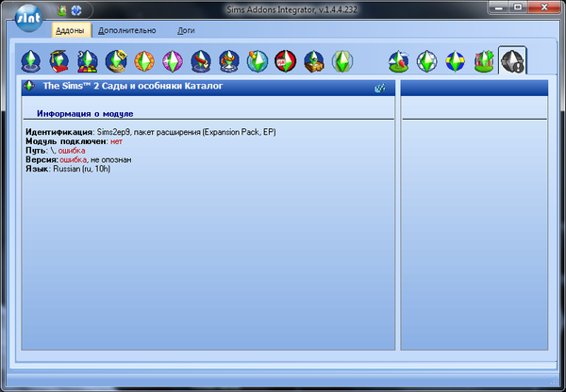Minimize the Sims Addons Integrator window
Viewport: 566px width, 392px height.
[499, 8]
